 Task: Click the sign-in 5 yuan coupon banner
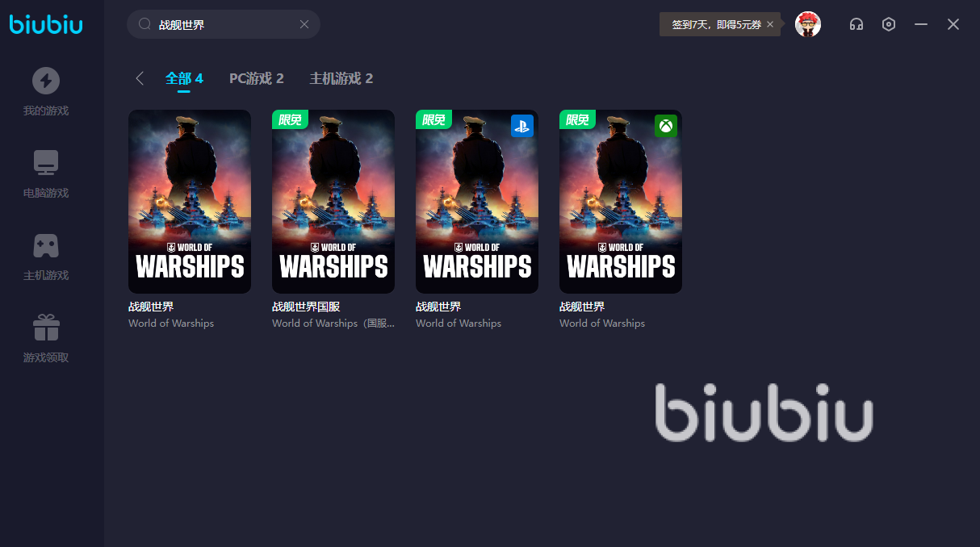(x=716, y=24)
